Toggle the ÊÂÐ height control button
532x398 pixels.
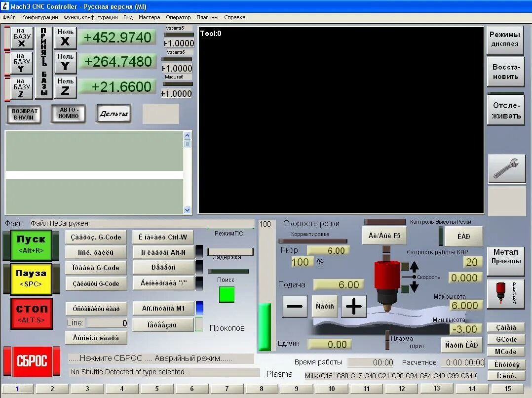463,236
